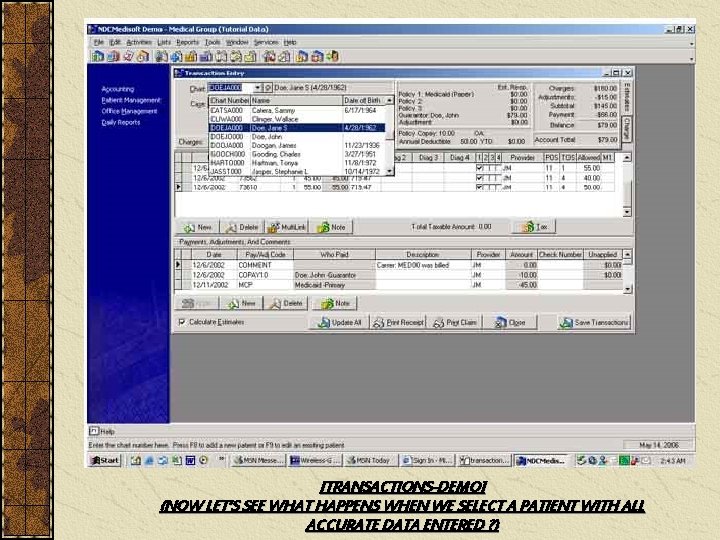Click the Windows Start button

105,460
